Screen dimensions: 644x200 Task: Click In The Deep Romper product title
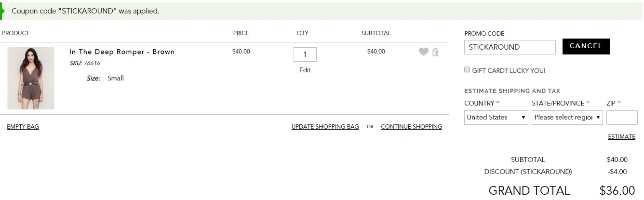(122, 52)
